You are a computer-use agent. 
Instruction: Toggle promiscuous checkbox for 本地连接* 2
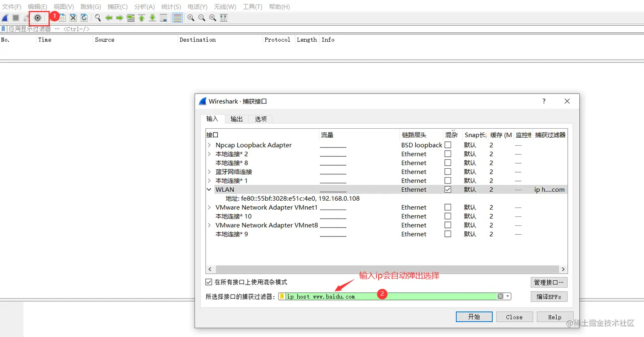(448, 154)
